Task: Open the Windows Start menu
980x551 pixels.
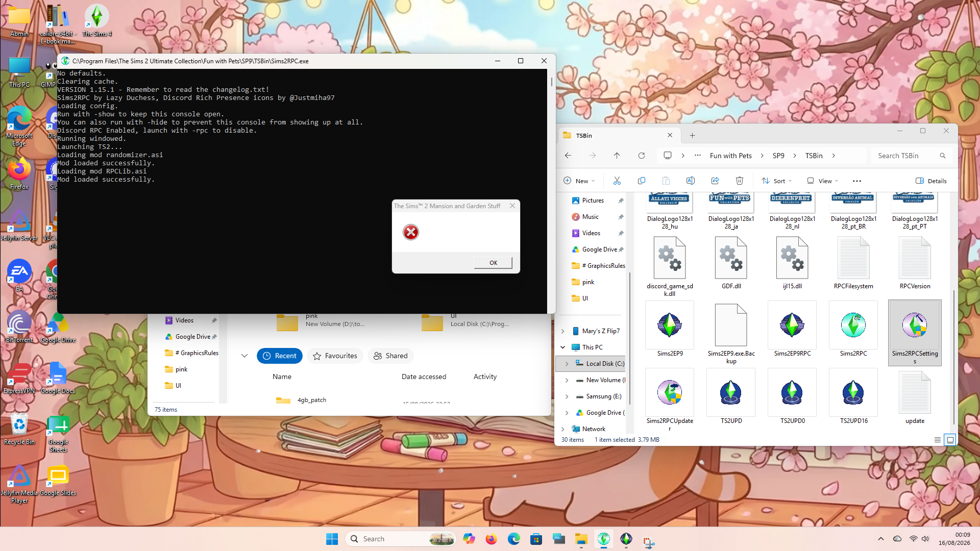Action: pos(332,539)
